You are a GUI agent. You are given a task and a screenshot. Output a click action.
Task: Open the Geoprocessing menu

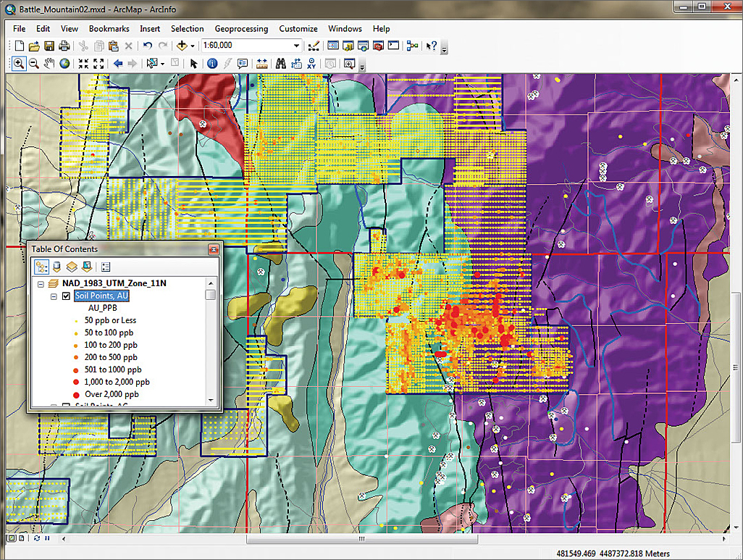coord(241,29)
